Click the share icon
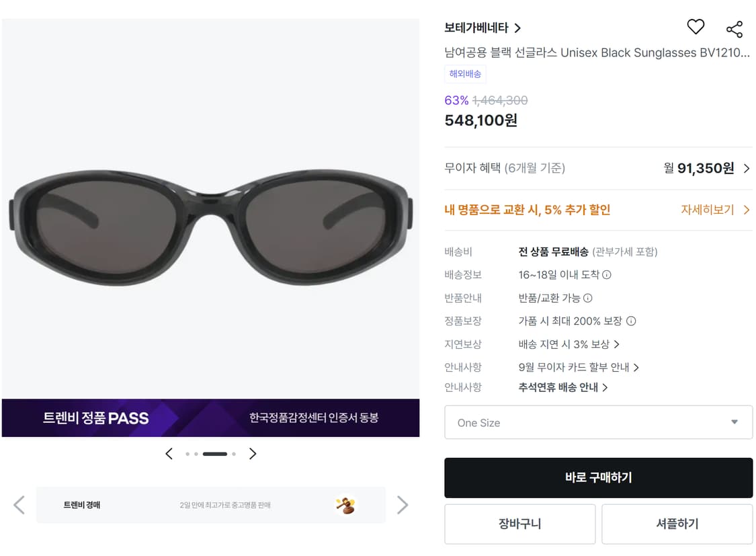 tap(734, 29)
